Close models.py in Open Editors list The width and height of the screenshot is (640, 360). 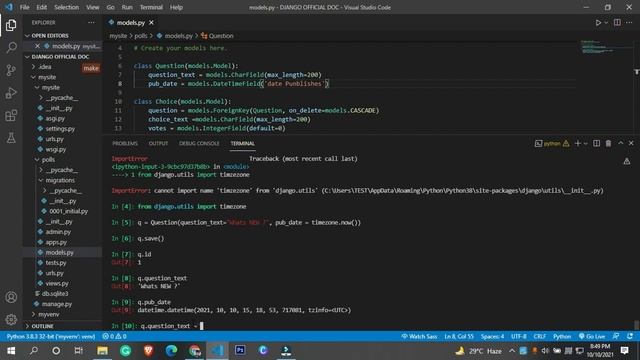(37, 46)
